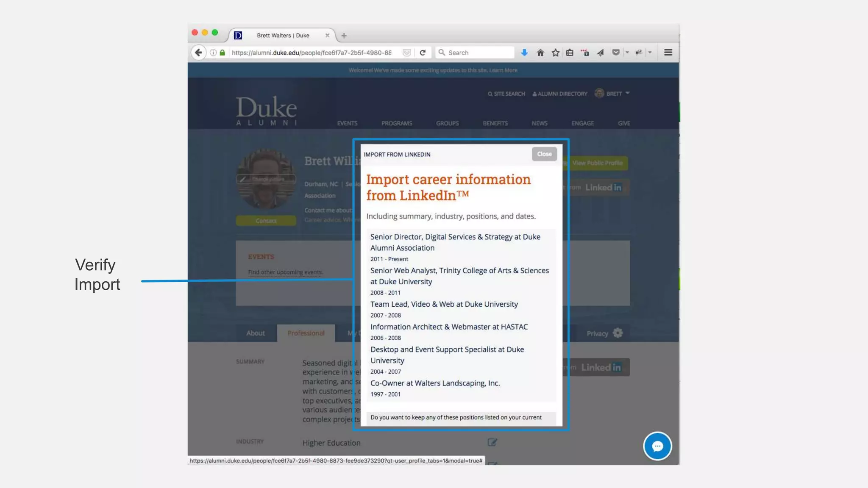Screen dimensions: 868x488
Task: Close the Import from LinkedIn dialog
Action: (x=544, y=154)
